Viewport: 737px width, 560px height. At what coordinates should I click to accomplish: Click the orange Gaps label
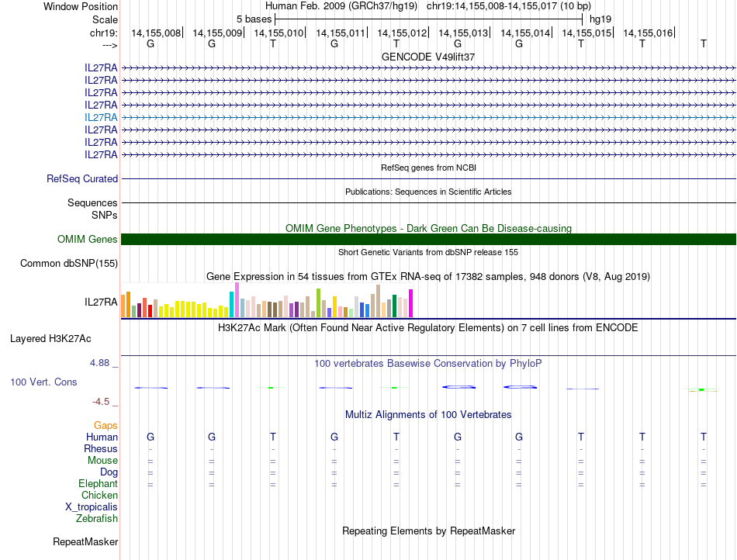106,425
